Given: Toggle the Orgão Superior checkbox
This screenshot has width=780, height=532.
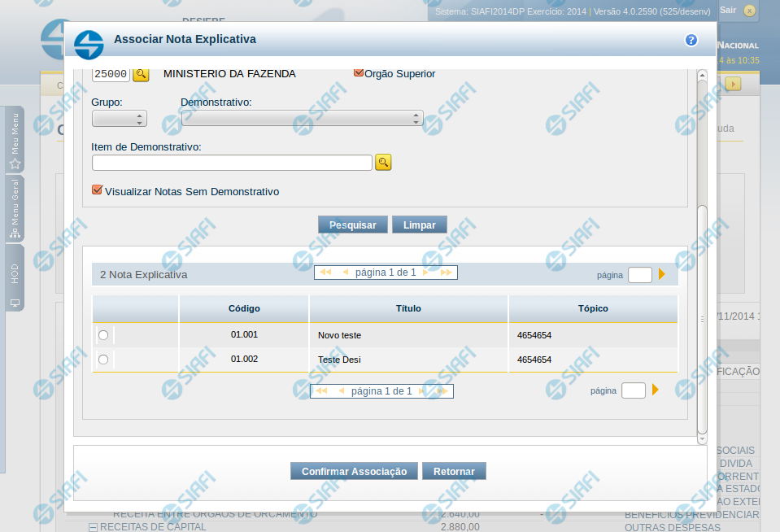Looking at the screenshot, I should [x=358, y=73].
